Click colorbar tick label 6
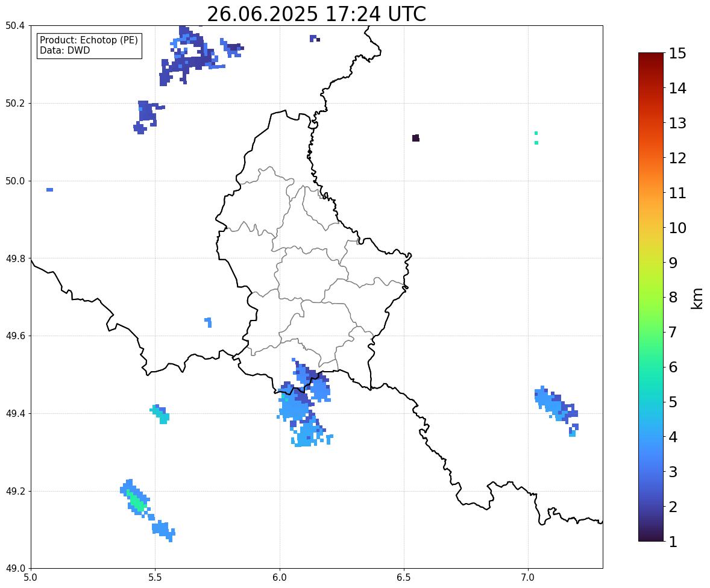Screen dimensions: 710x588 (x=673, y=367)
